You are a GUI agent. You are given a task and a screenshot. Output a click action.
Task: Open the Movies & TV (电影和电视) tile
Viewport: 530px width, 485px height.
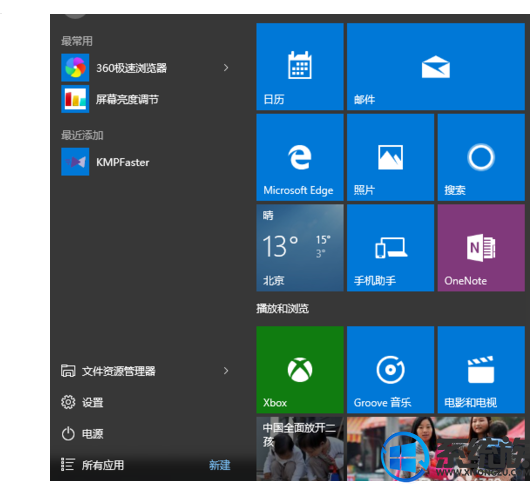coord(481,369)
